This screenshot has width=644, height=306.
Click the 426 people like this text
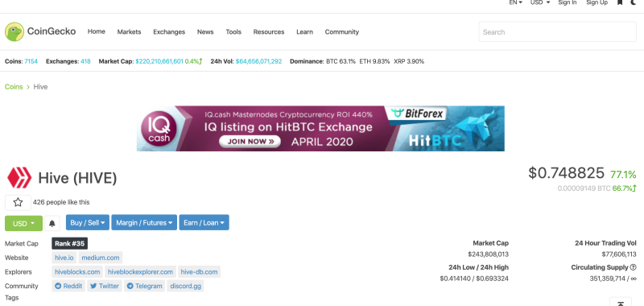[61, 202]
